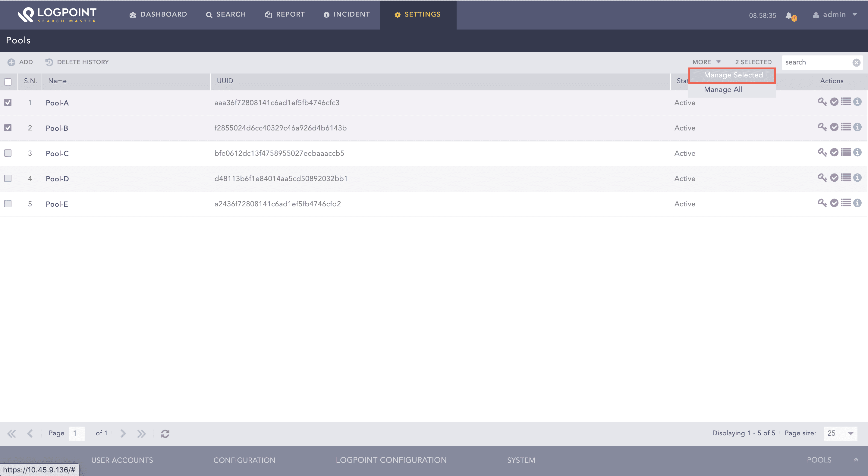Viewport: 868px width, 476px height.
Task: Uncheck the Pool-A checkbox
Action: click(x=8, y=102)
